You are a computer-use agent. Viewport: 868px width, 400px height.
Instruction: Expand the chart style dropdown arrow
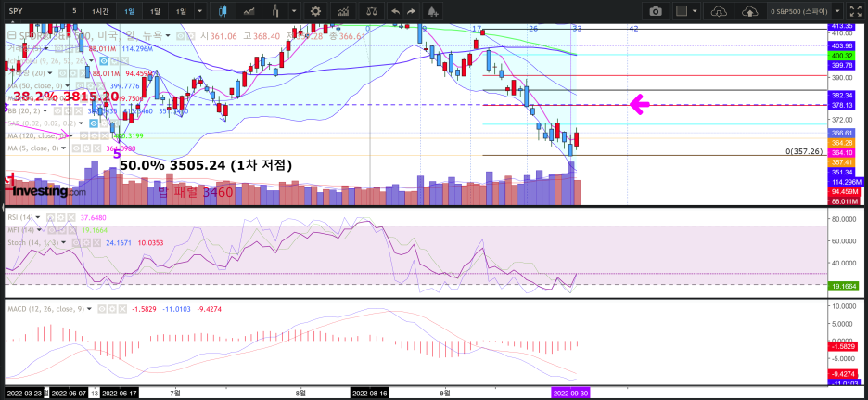pos(293,11)
